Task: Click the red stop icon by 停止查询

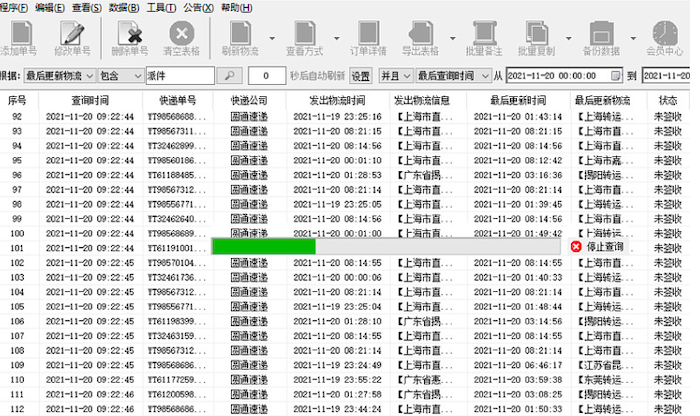Action: point(576,246)
